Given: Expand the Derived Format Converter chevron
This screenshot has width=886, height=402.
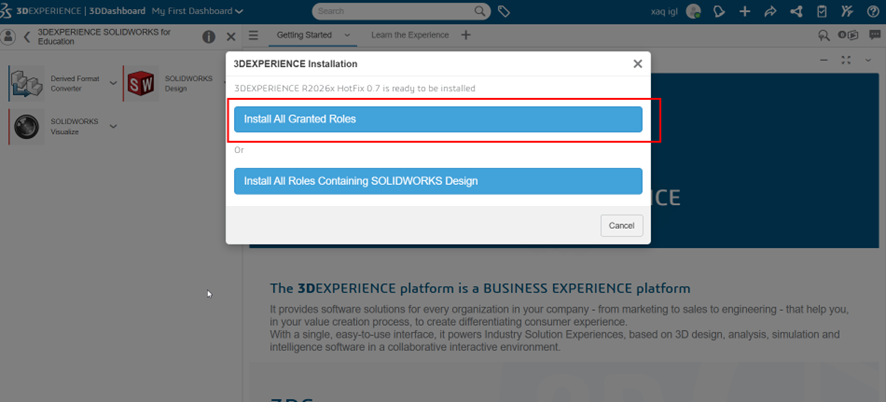Looking at the screenshot, I should coord(113,83).
